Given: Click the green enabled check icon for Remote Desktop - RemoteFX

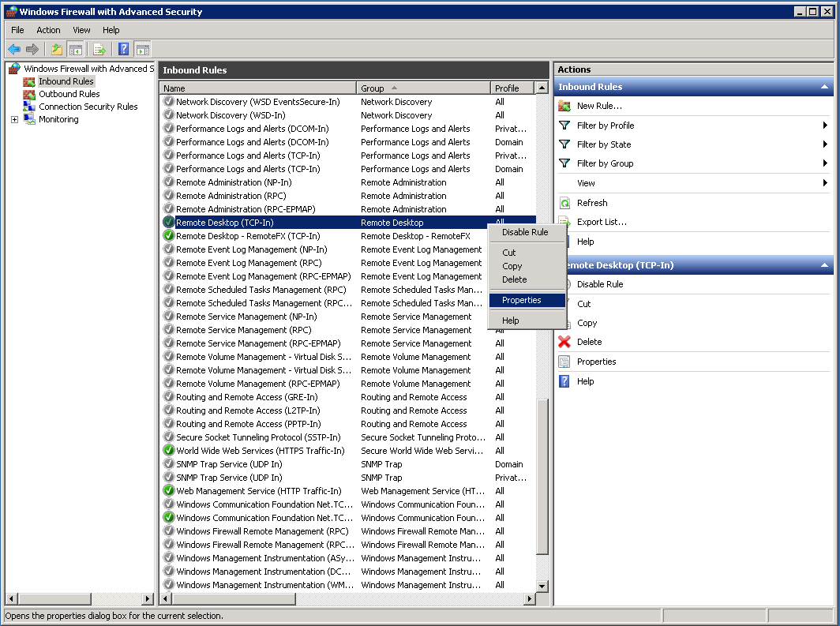Looking at the screenshot, I should [x=169, y=235].
